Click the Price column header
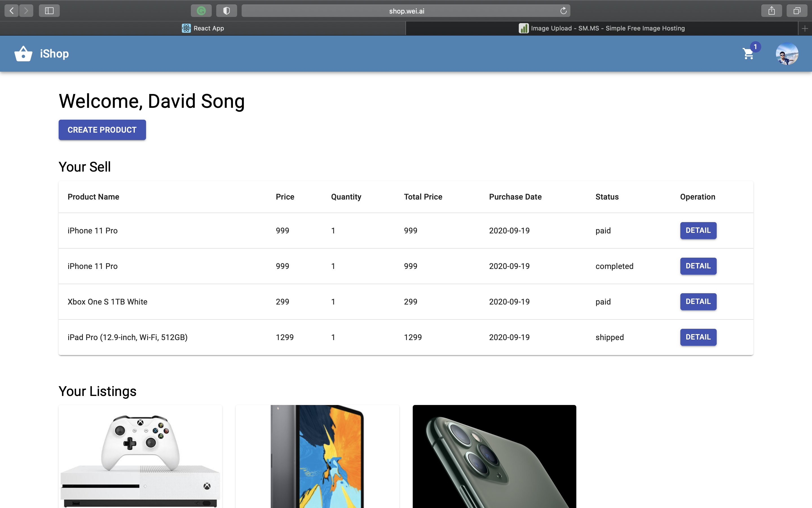 coord(285,197)
